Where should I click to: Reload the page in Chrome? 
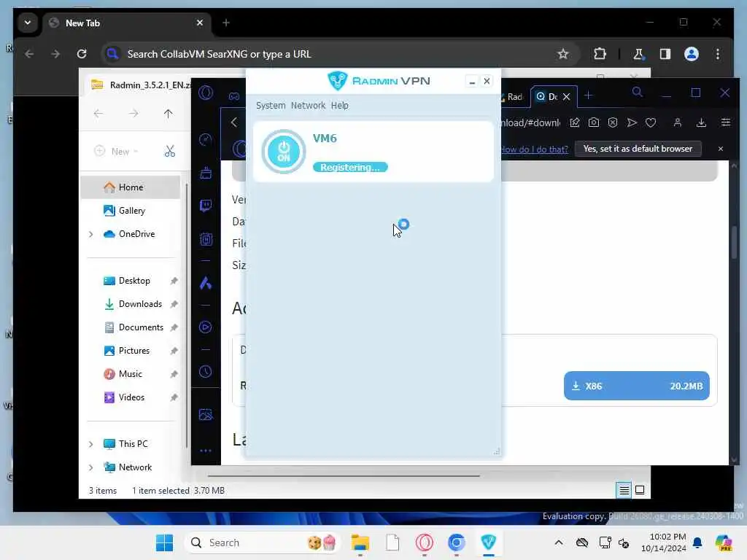82,54
